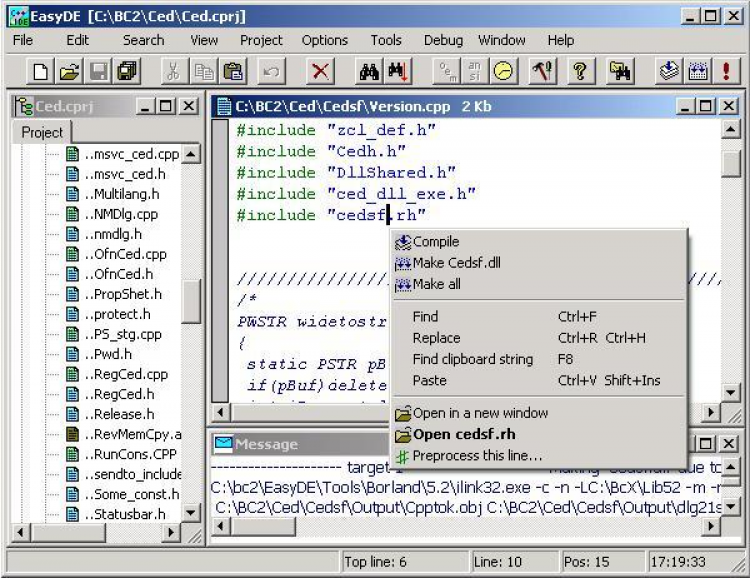Click the Undo arrow icon
The height and width of the screenshot is (578, 750).
271,72
